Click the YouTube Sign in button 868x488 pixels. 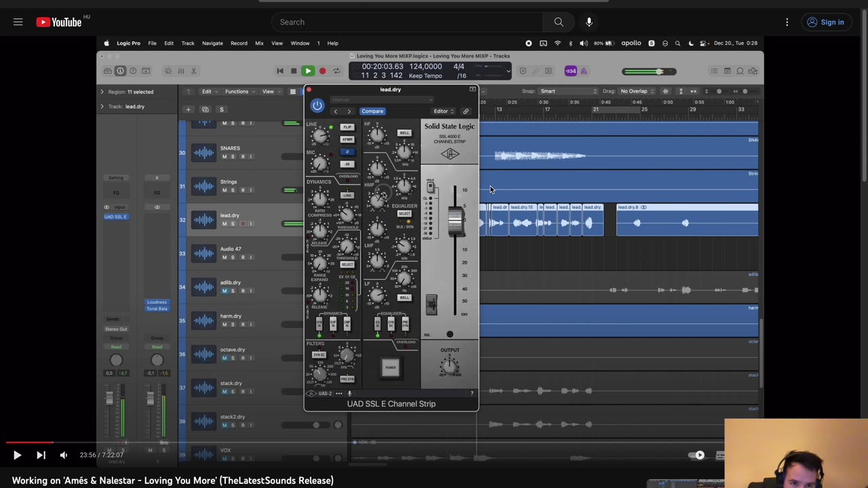(825, 22)
